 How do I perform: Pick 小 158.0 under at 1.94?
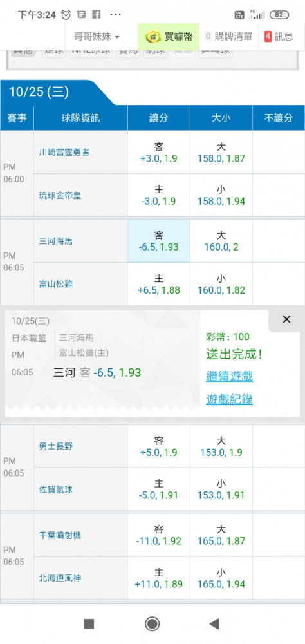(221, 196)
